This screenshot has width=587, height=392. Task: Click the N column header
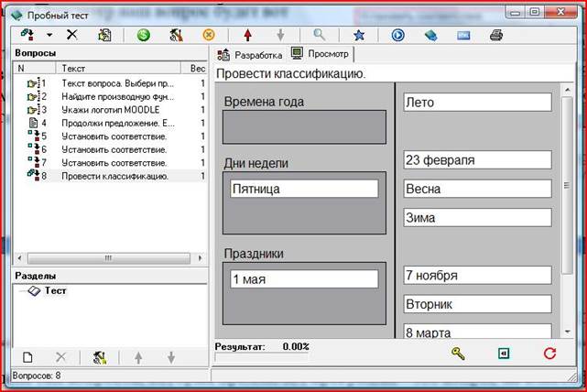click(35, 68)
